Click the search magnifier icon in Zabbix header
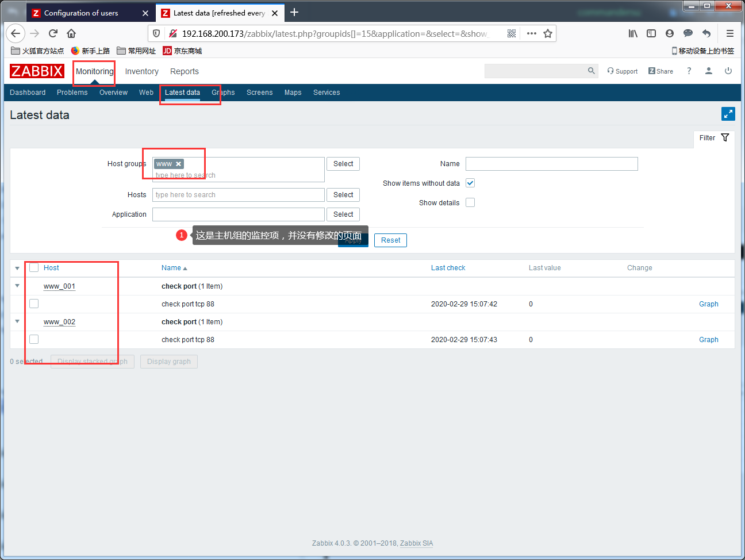745x560 pixels. (592, 71)
